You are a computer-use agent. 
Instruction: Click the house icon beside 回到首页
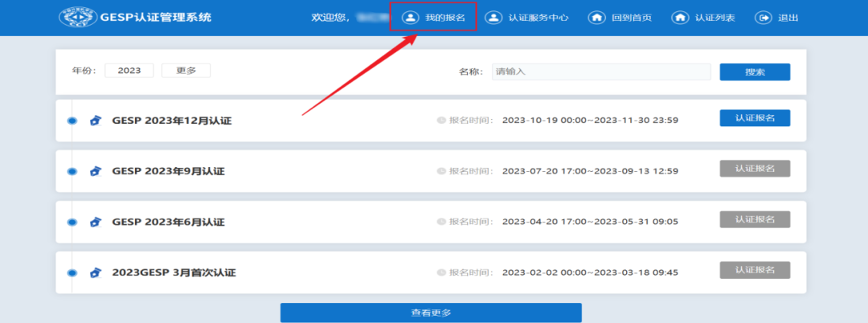pyautogui.click(x=596, y=18)
